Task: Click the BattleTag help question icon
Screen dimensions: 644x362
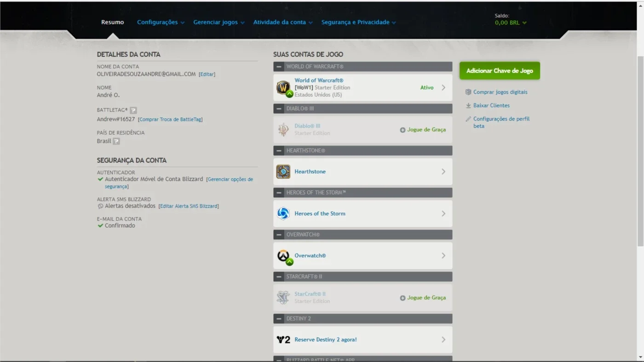Action: coord(133,110)
